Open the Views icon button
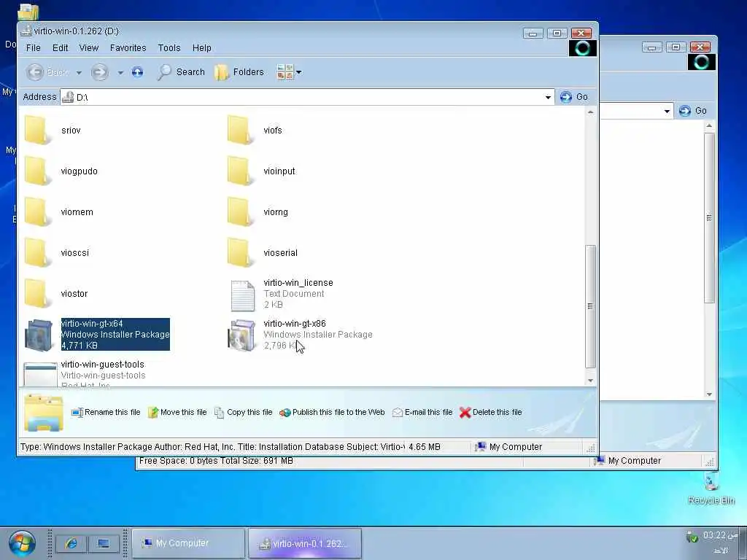This screenshot has width=747, height=560. pyautogui.click(x=285, y=72)
